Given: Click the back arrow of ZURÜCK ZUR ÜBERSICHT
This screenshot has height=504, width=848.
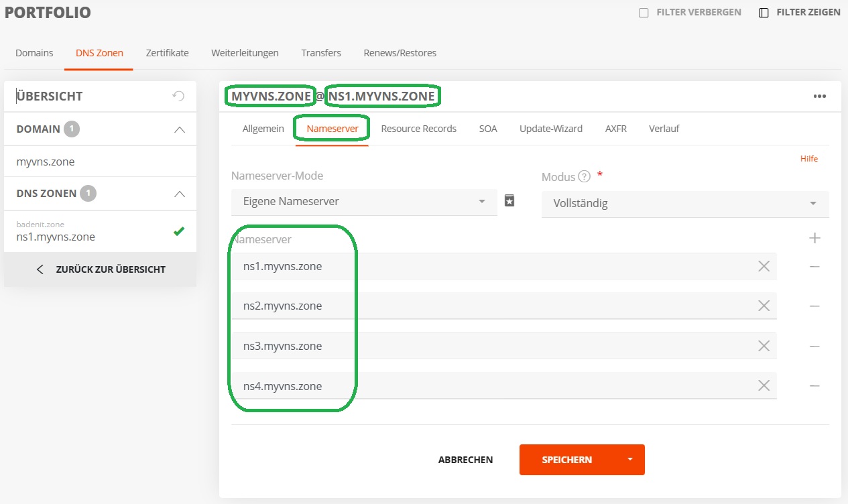Looking at the screenshot, I should click(40, 269).
